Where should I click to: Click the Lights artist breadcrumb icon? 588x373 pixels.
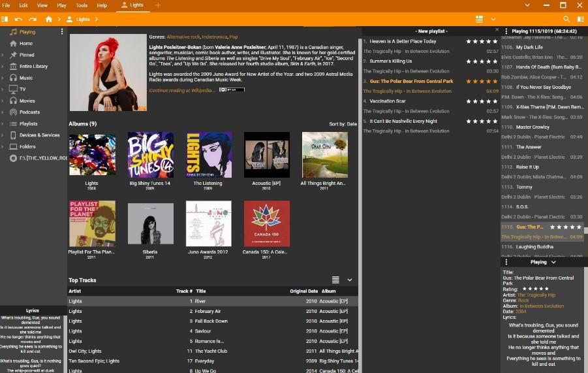[x=69, y=19]
